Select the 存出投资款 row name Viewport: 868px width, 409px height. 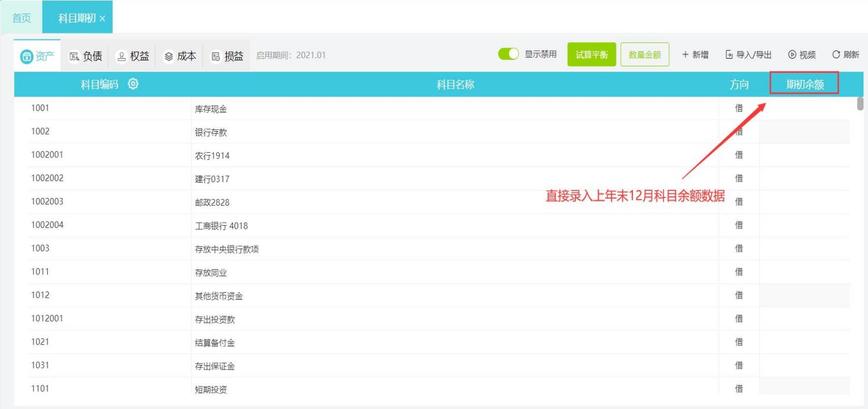(215, 320)
